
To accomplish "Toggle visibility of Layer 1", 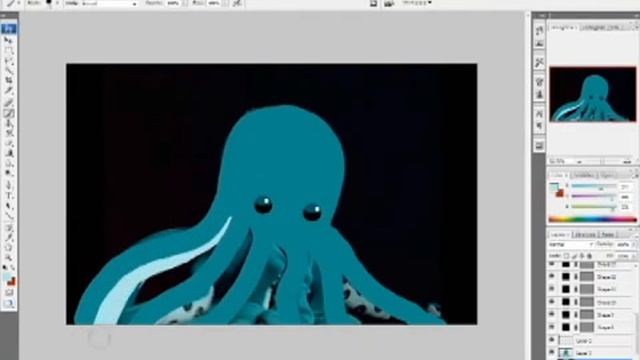I will click(x=552, y=353).
